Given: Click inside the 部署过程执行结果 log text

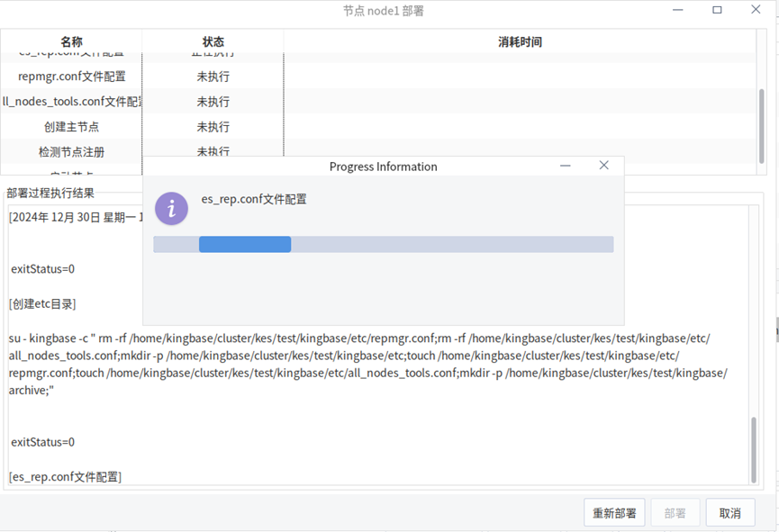Looking at the screenshot, I should coord(360,405).
